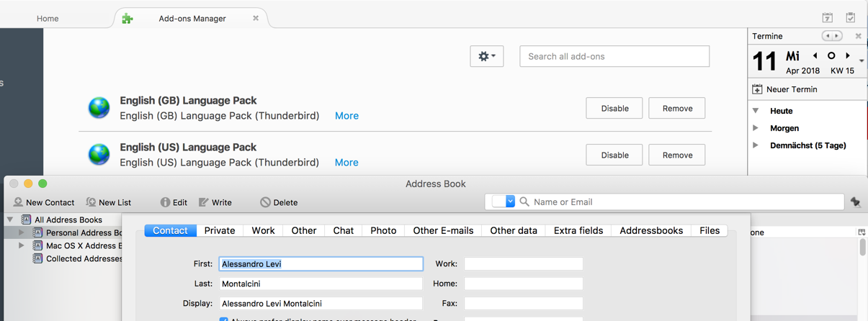Remove the English (US) Language Pack

click(x=676, y=155)
